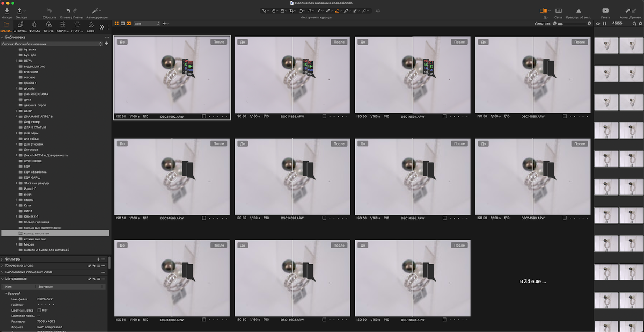
Task: Expand the ДЕТИ folder
Action: [16, 111]
